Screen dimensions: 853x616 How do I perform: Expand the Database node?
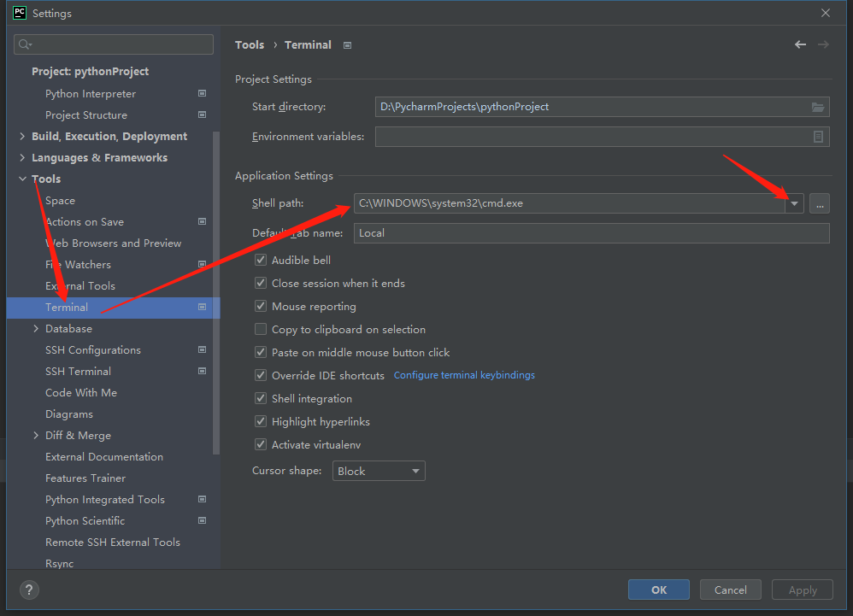click(36, 328)
